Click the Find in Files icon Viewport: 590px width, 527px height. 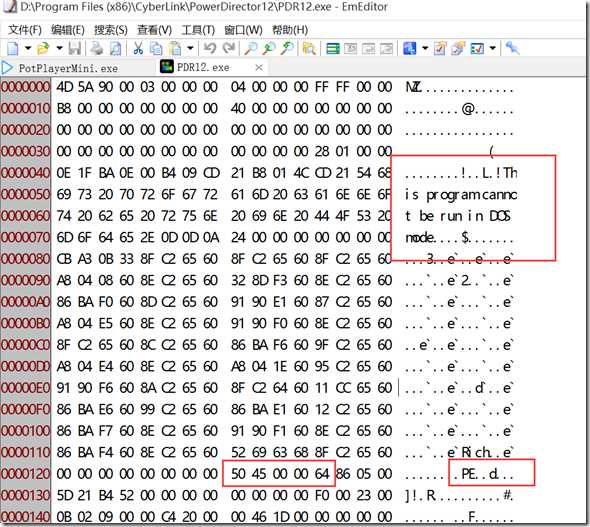point(309,48)
